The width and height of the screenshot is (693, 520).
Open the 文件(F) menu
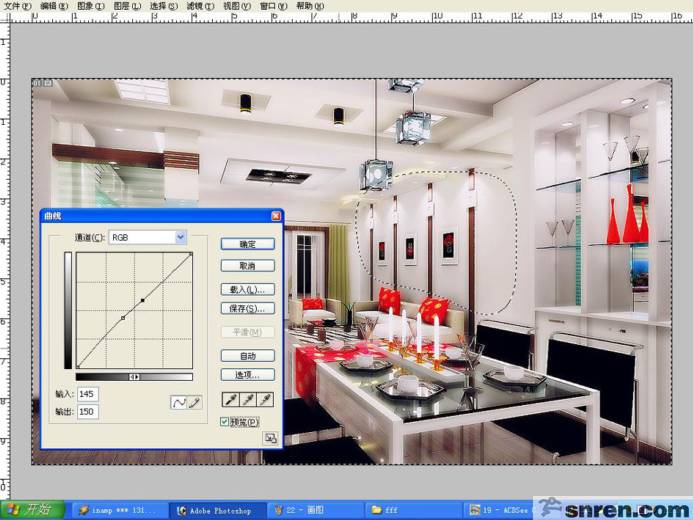tap(18, 6)
